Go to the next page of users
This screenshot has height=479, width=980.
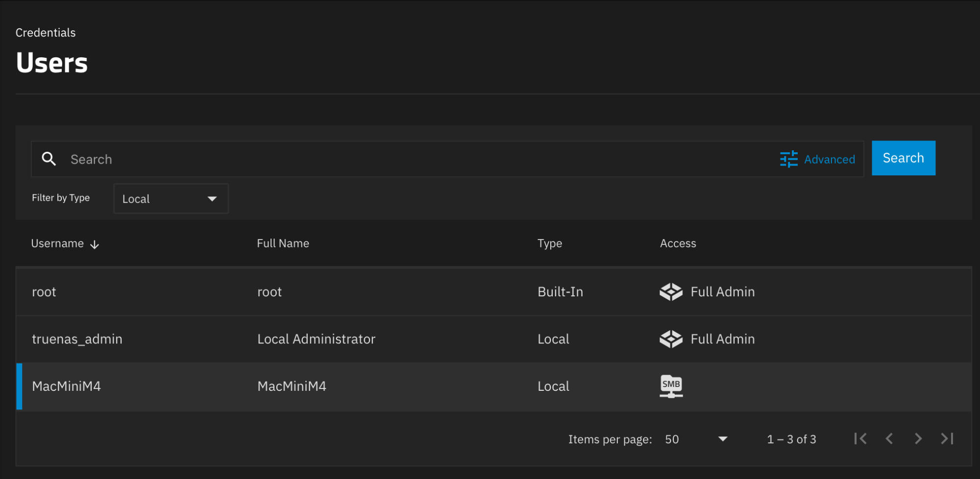pyautogui.click(x=918, y=439)
